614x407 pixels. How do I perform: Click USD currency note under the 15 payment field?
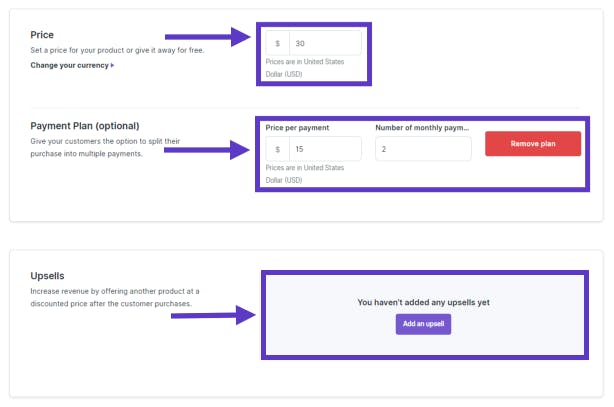(305, 174)
